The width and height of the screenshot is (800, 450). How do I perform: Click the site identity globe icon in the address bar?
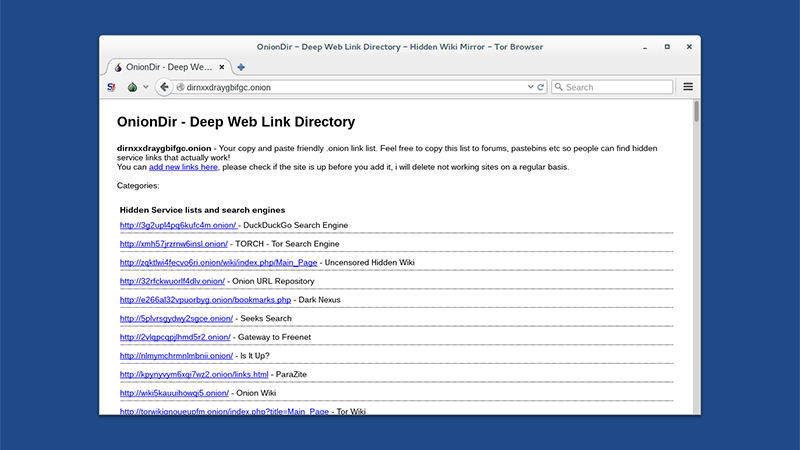click(179, 87)
